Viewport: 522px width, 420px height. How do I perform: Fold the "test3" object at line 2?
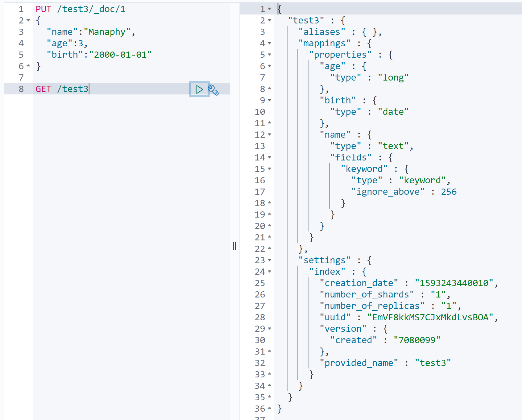tap(270, 20)
